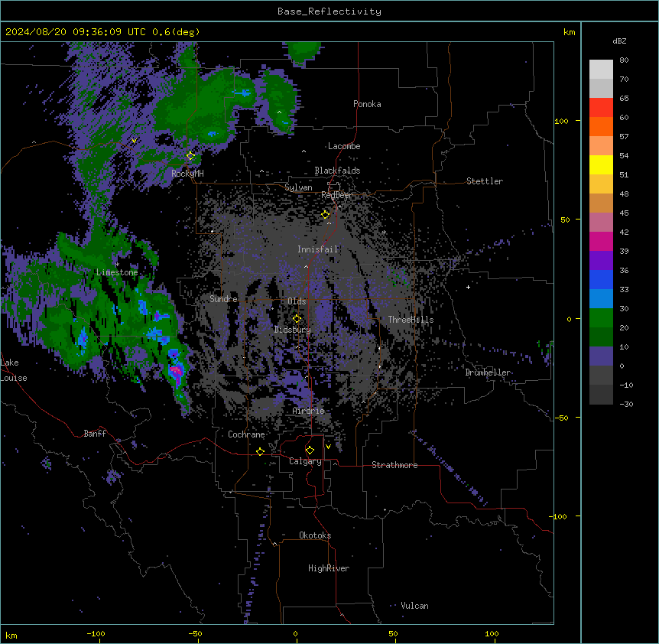This screenshot has width=659, height=644.
Task: Click the Sundre town label
Action: tap(223, 299)
